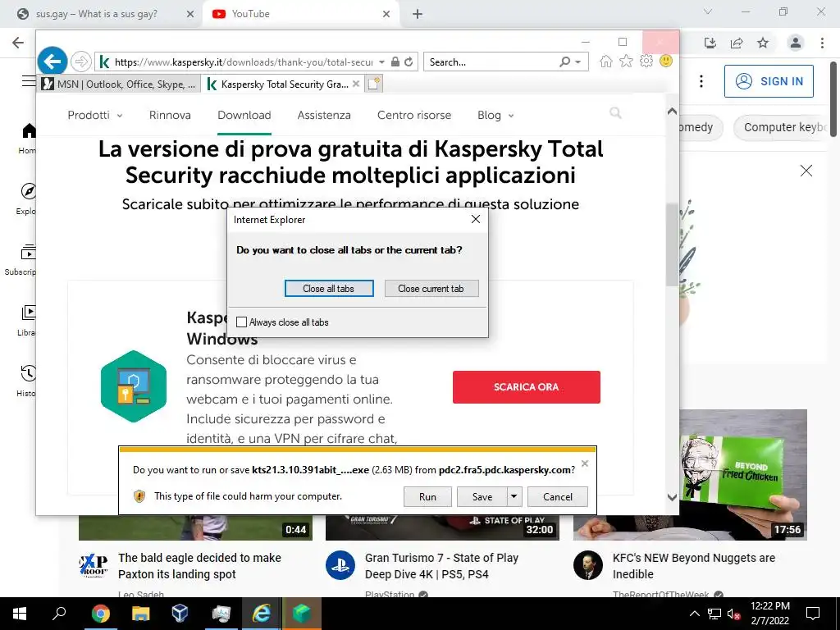Click the IE smiley feedback icon

pyautogui.click(x=666, y=61)
